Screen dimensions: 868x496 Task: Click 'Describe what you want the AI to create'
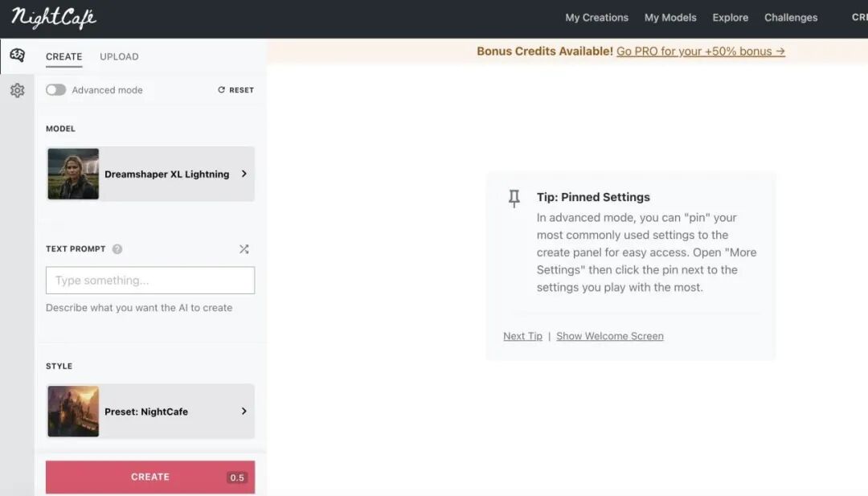coord(139,308)
